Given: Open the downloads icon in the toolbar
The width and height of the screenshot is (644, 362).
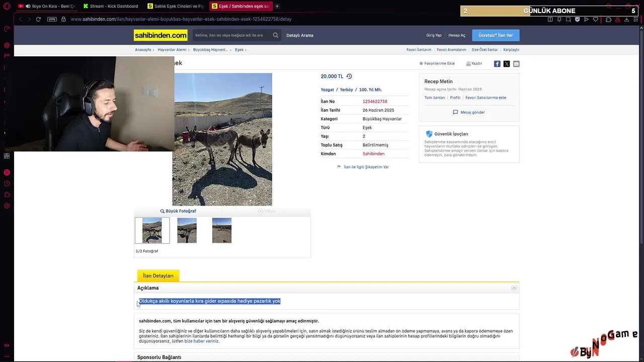Looking at the screenshot, I should tap(626, 19).
